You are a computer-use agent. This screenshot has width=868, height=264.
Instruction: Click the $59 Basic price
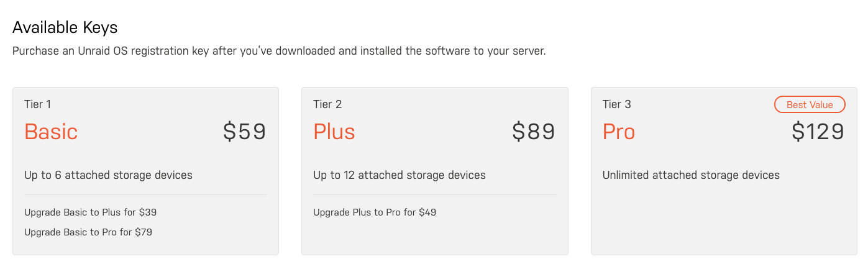[245, 132]
